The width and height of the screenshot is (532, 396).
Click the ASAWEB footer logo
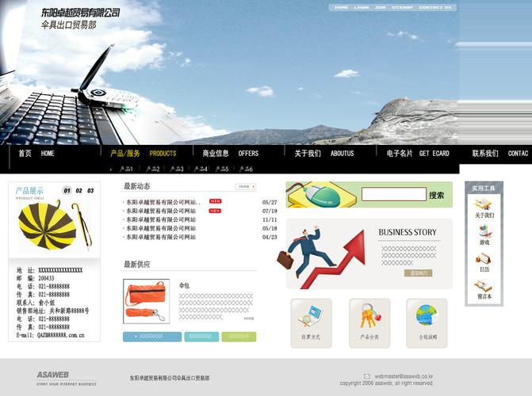[53, 375]
